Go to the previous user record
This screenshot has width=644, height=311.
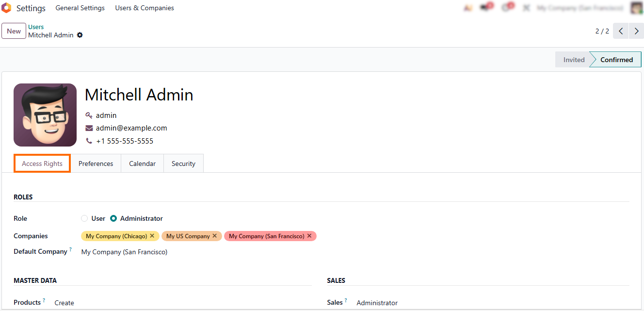[x=621, y=31]
